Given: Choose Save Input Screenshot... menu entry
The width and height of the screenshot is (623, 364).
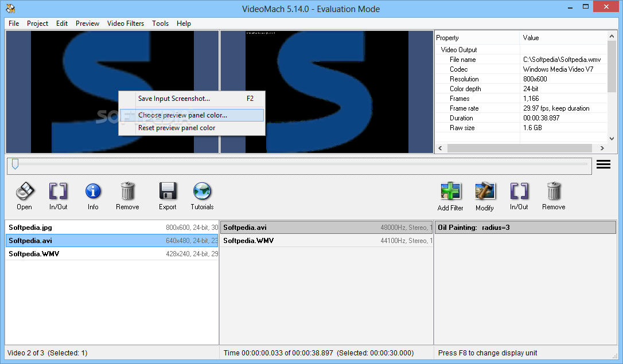Looking at the screenshot, I should [x=192, y=99].
